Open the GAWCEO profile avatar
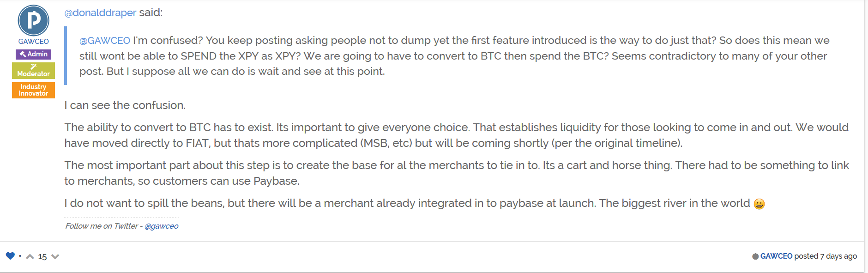This screenshot has height=273, width=868. click(33, 21)
